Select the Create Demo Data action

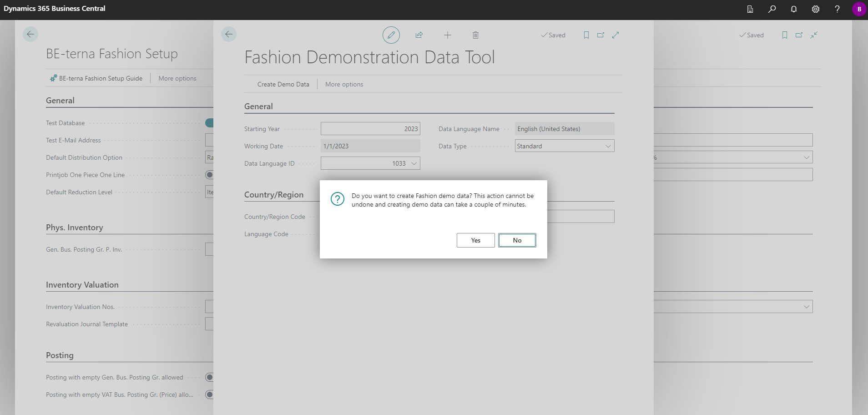click(283, 84)
